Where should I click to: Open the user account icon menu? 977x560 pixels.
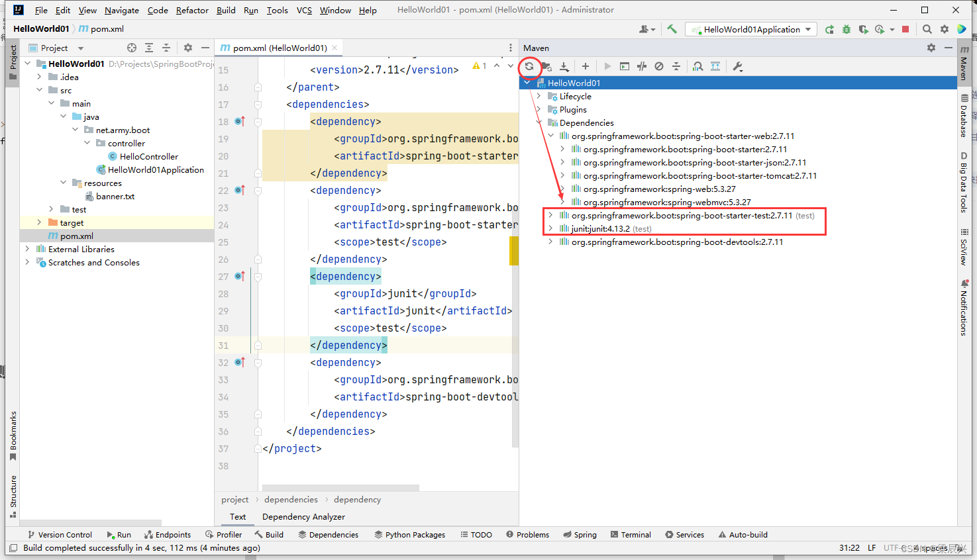[x=646, y=29]
